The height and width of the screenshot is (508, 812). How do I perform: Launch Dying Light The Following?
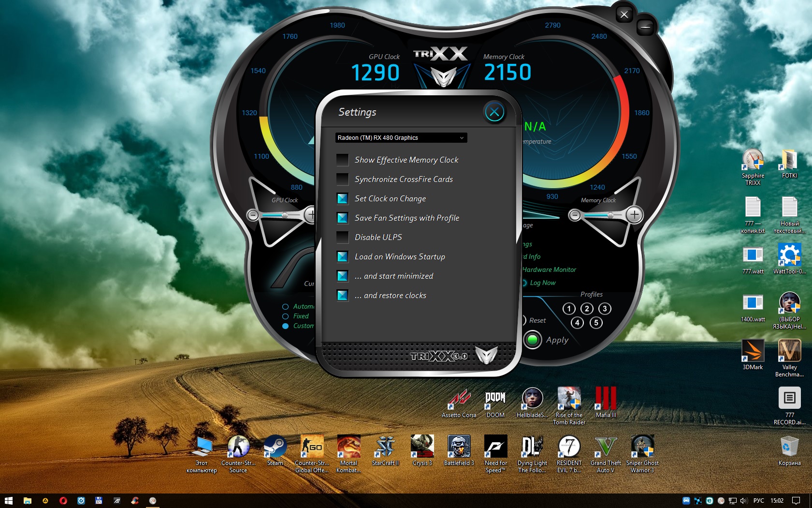coord(532,454)
